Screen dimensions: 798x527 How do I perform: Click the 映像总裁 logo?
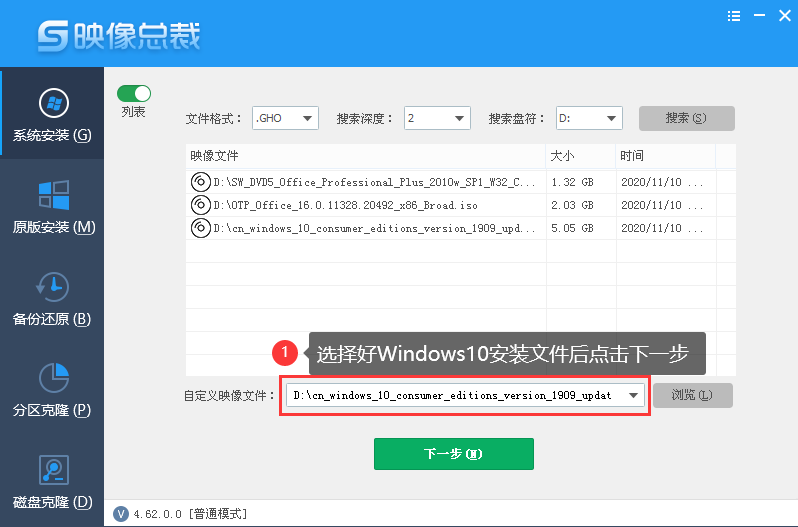(119, 36)
